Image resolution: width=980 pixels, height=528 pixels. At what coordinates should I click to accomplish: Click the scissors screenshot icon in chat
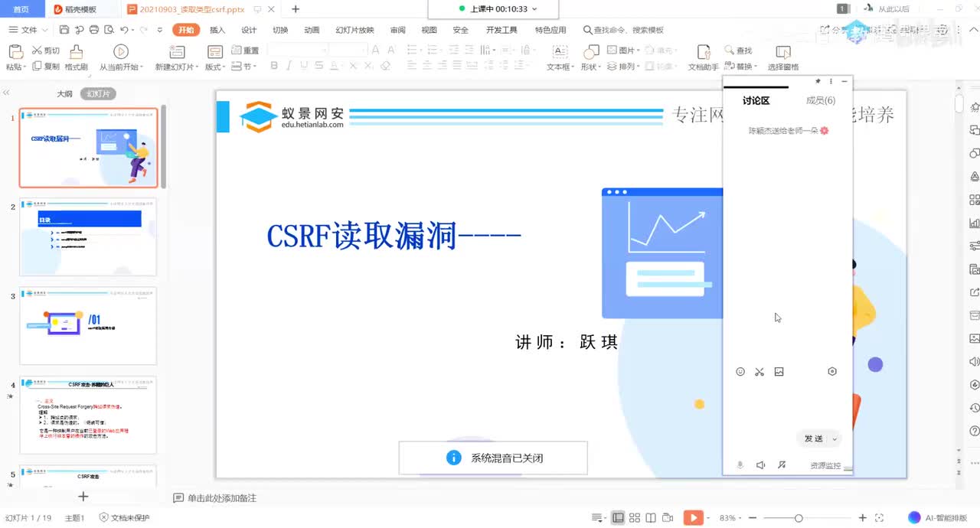[x=759, y=372]
